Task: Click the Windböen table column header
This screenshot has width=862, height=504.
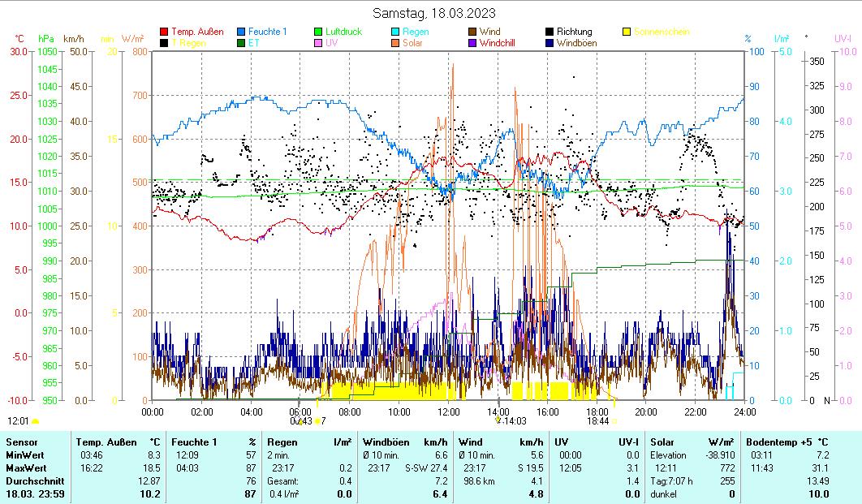Action: (x=386, y=442)
